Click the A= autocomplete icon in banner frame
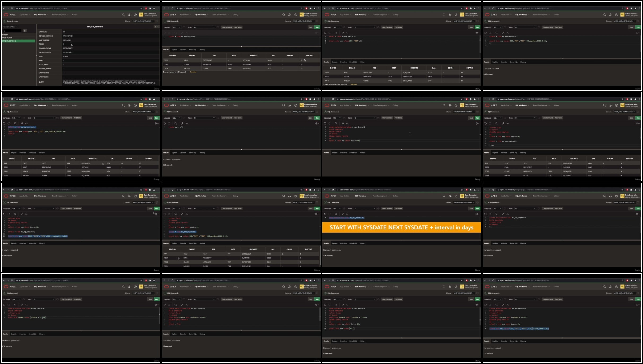Screen dimensions: 643x364 point(347,214)
